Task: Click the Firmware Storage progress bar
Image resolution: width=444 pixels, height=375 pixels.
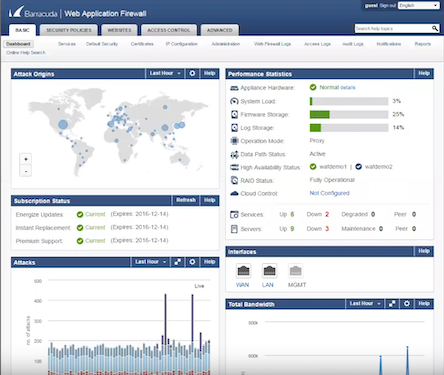Action: pyautogui.click(x=349, y=115)
